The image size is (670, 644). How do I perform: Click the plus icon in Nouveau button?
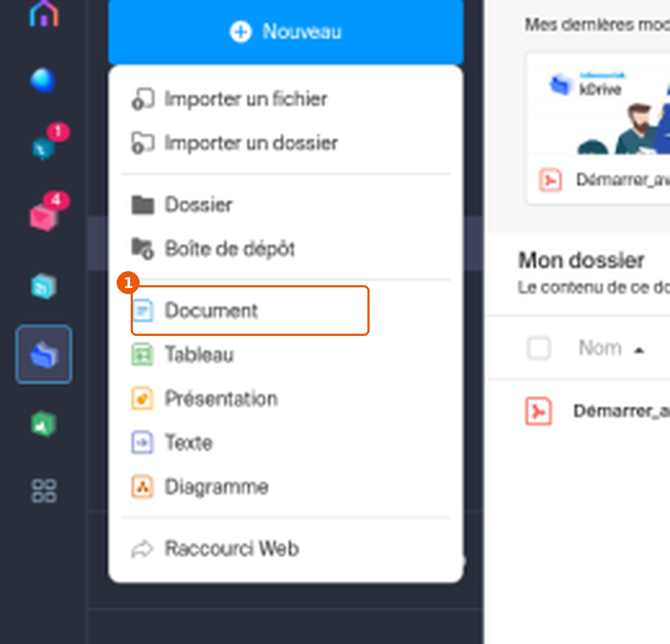[x=241, y=32]
